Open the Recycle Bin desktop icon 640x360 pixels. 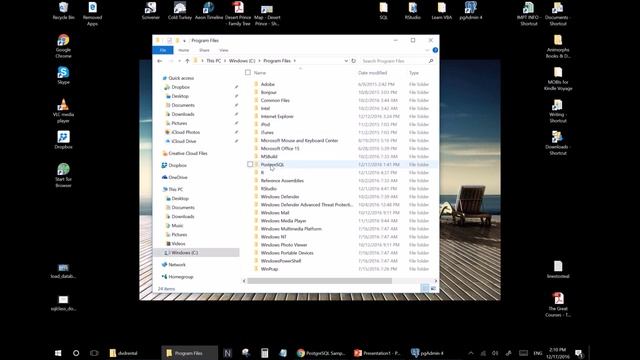tap(63, 11)
